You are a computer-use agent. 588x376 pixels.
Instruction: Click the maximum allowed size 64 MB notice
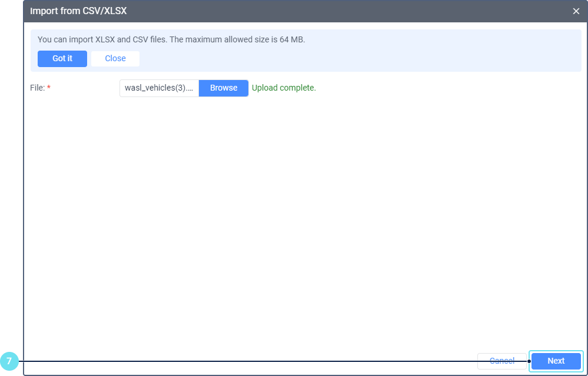coord(171,40)
